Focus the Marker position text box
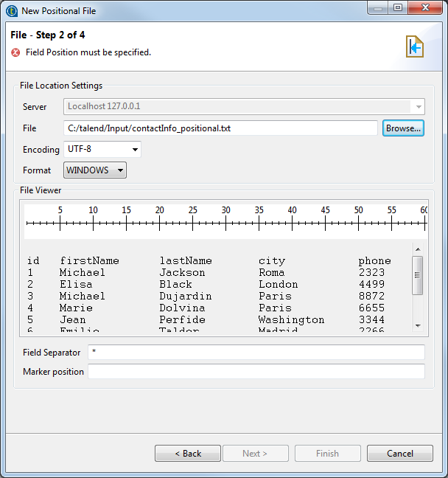Viewport: 448px width, 478px height. [x=256, y=372]
